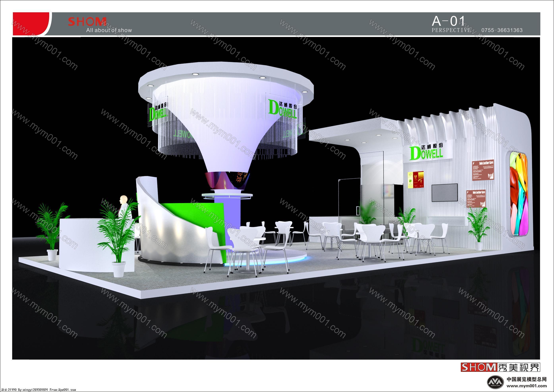Click the "PERSPECTIVE" label

point(451,30)
